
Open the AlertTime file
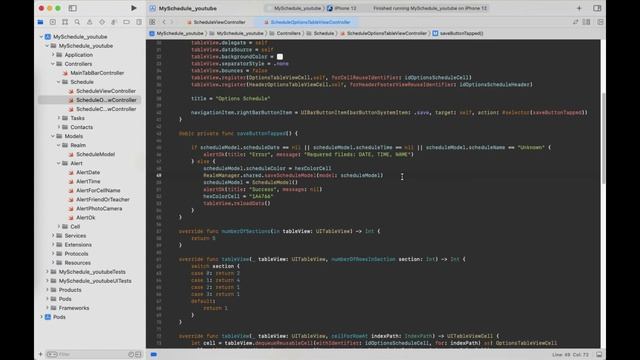click(84, 181)
